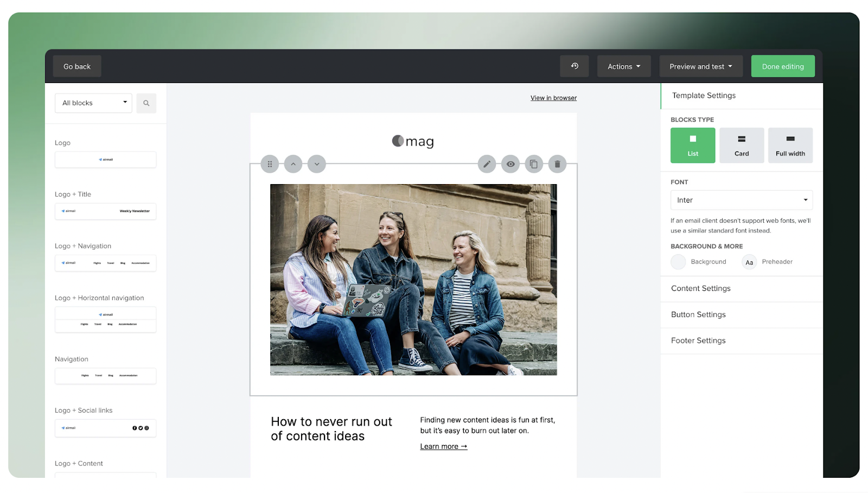The height and width of the screenshot is (493, 868).
Task: Click the Done editing button
Action: [x=783, y=66]
